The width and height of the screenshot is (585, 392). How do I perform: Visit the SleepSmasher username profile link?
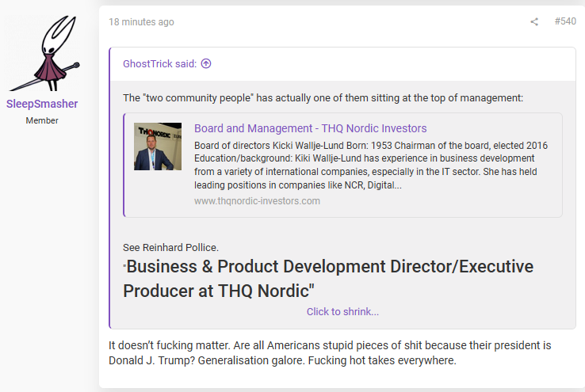[42, 104]
